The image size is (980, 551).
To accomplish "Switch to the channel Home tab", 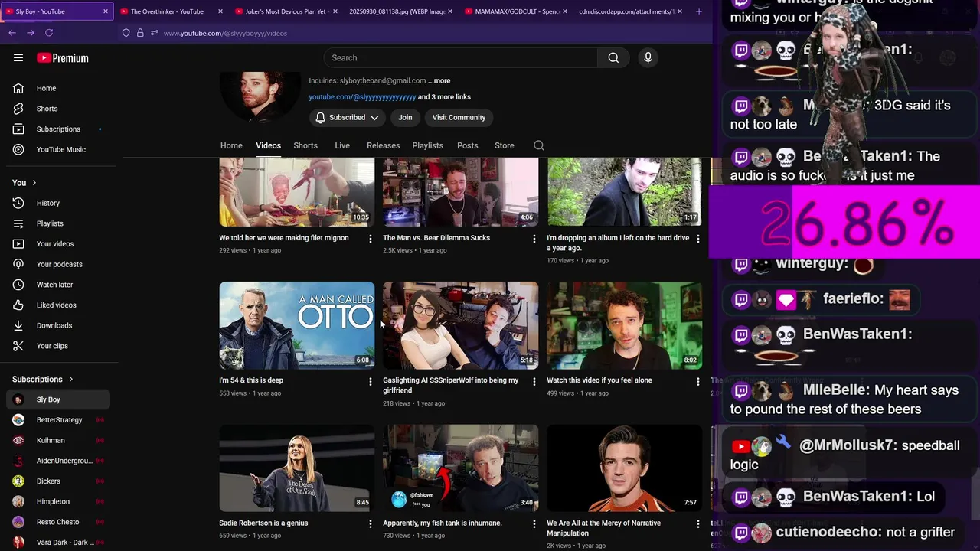I will point(231,145).
